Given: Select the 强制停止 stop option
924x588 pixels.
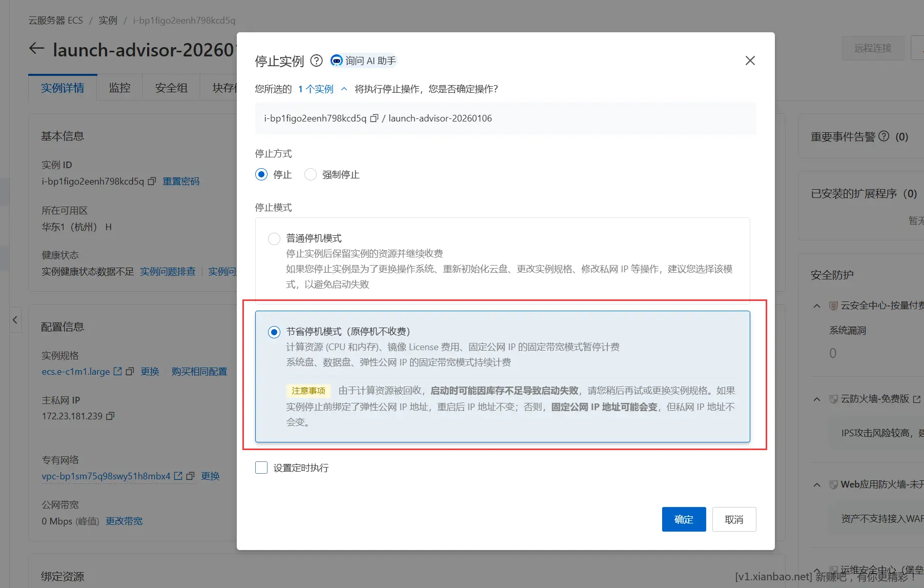Looking at the screenshot, I should coord(310,174).
